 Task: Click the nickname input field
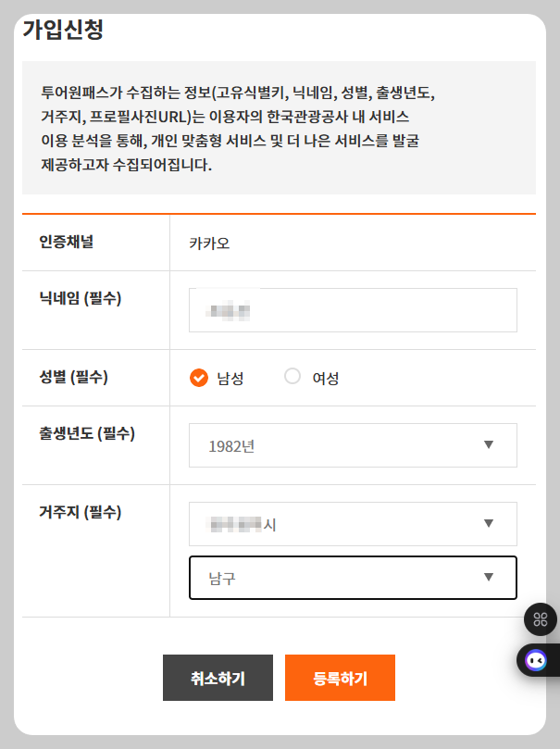click(352, 310)
